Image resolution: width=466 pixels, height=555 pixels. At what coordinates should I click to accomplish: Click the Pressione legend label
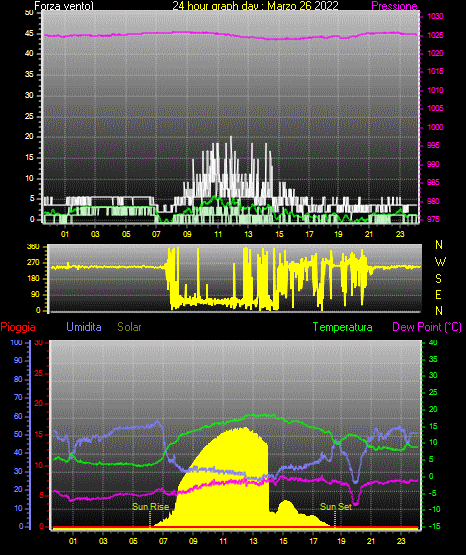pos(395,6)
